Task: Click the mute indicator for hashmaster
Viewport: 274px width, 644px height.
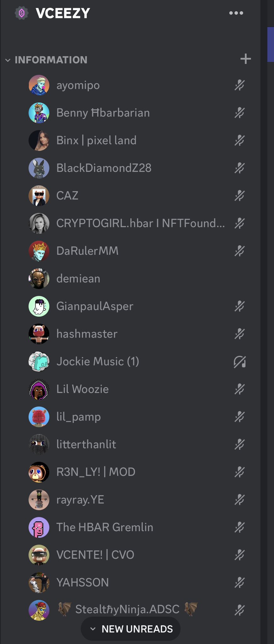Action: (x=239, y=334)
